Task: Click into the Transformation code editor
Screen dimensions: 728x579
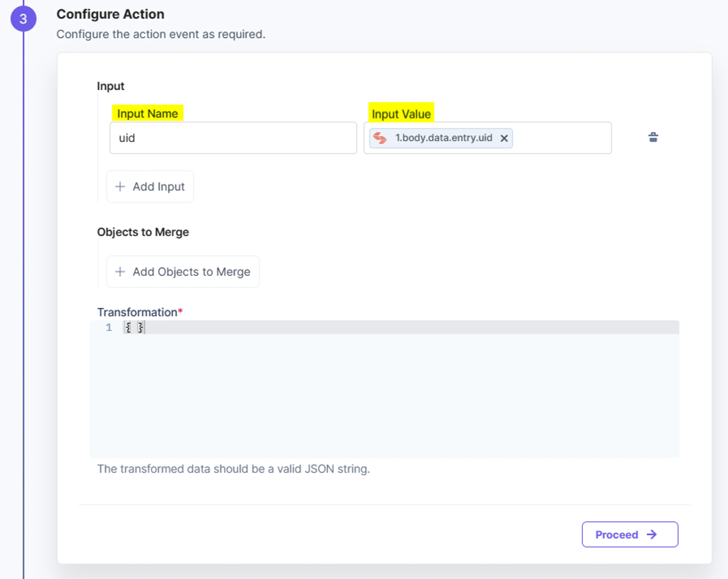Action: tap(384, 389)
